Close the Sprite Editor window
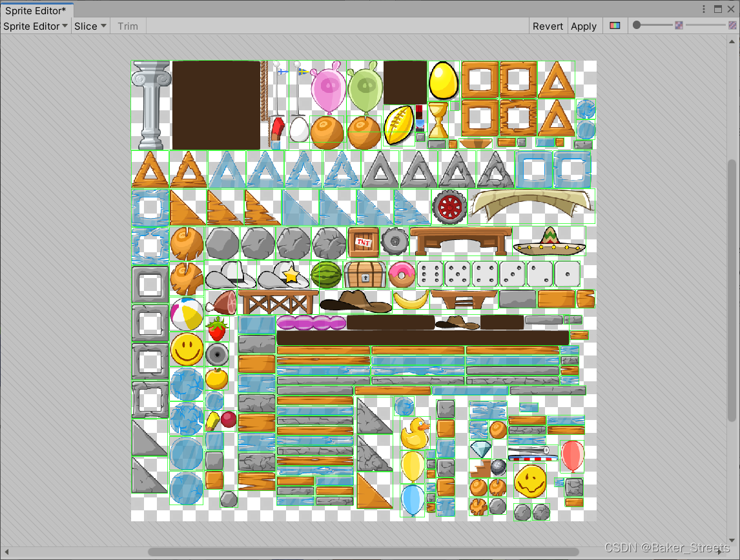Viewport: 740px width, 560px height. (x=731, y=9)
